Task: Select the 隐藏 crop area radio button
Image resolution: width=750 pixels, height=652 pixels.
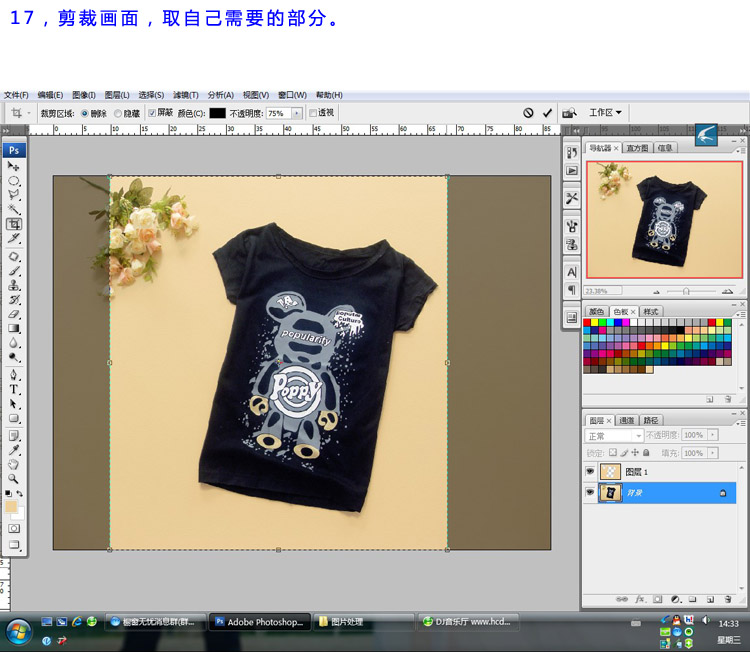Action: pos(118,113)
